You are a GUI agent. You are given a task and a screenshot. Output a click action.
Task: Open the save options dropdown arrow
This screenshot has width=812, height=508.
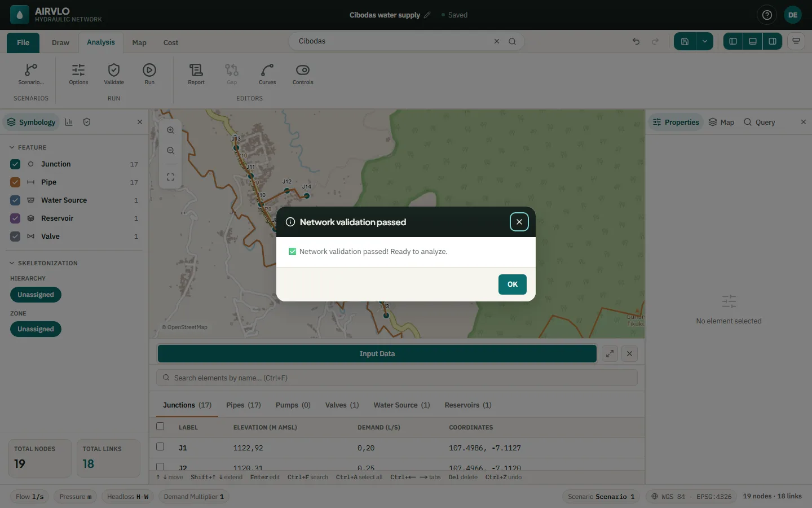tap(704, 41)
